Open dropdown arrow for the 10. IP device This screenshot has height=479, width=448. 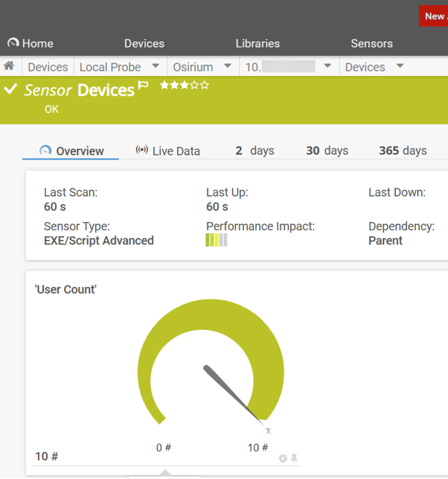pyautogui.click(x=327, y=66)
